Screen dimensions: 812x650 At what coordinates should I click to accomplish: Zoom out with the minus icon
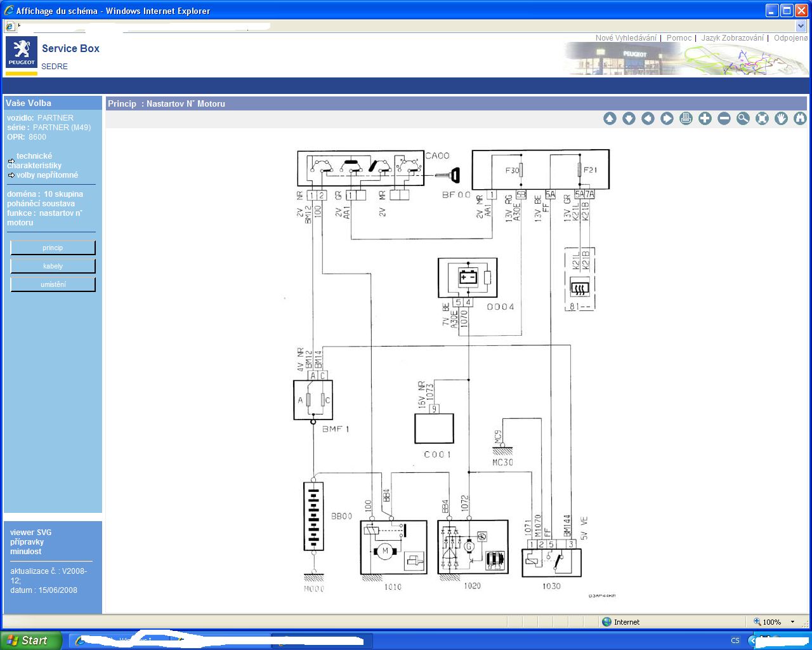point(724,119)
